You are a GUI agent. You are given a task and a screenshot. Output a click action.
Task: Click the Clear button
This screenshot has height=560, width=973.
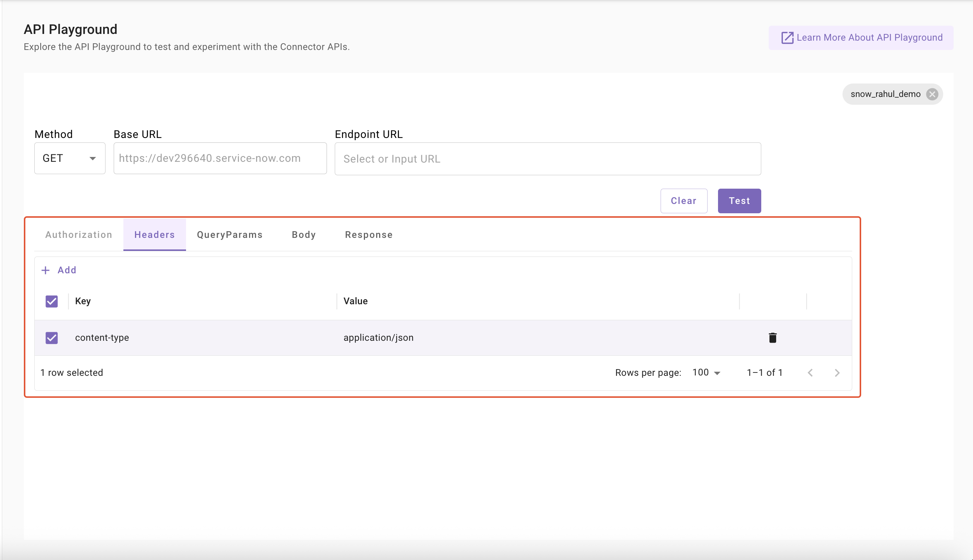[684, 201]
